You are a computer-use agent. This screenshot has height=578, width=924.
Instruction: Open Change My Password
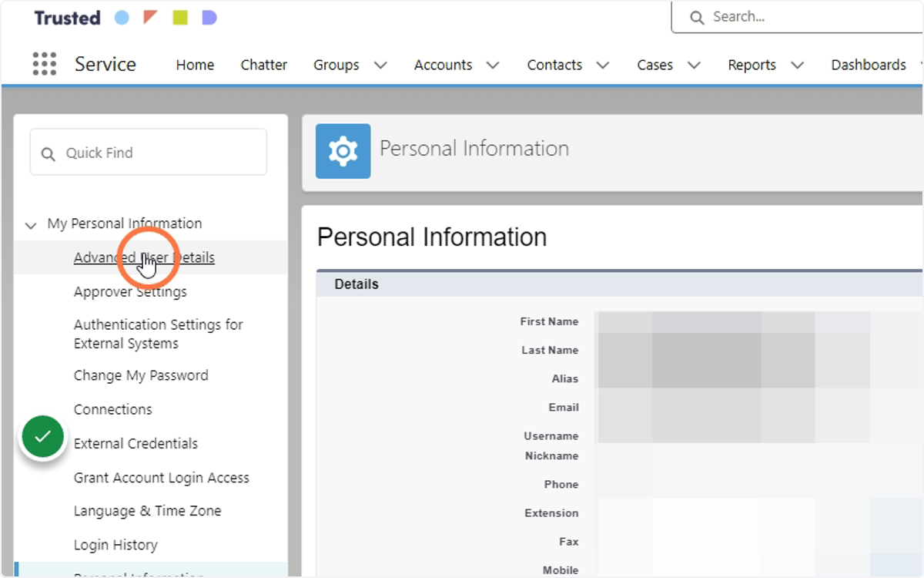point(141,375)
